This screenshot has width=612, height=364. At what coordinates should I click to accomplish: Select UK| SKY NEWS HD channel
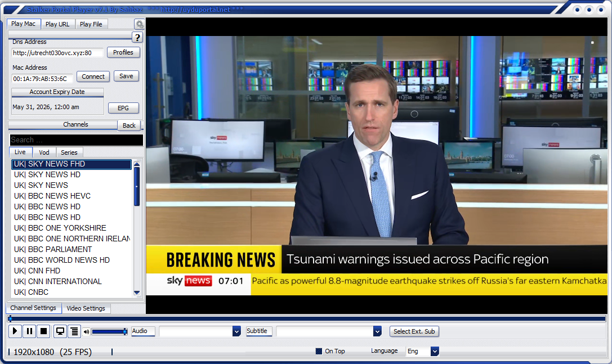click(72, 174)
